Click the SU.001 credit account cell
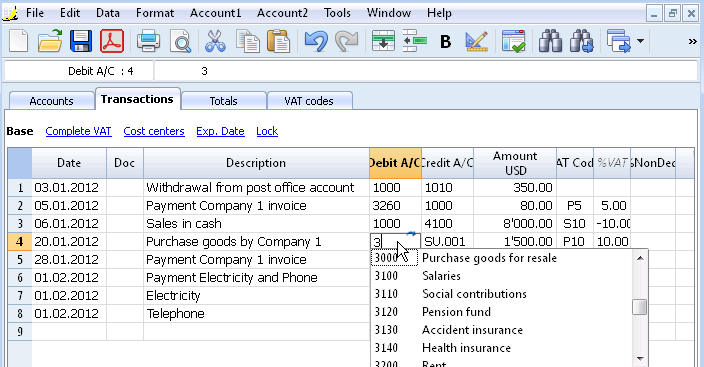This screenshot has width=704, height=367. [x=447, y=242]
